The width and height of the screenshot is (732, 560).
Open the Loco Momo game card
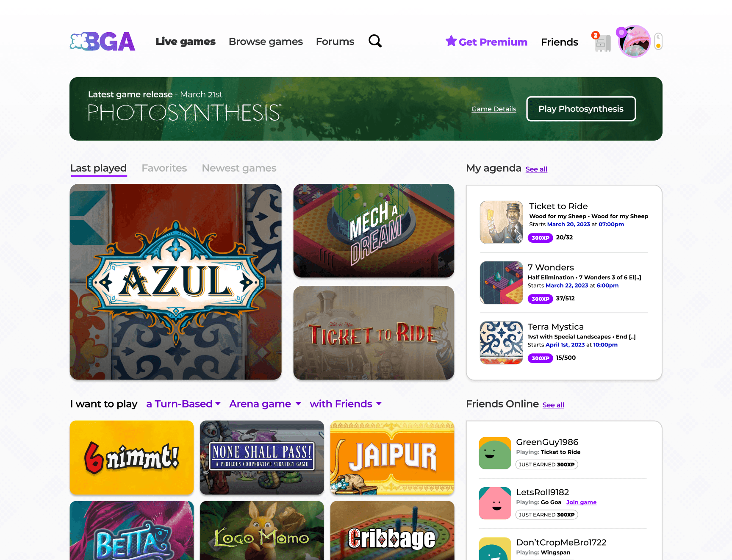tap(262, 531)
